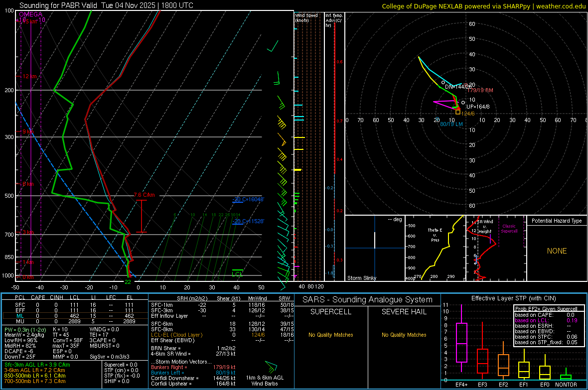The height and width of the screenshot is (390, 588).
Task: Click the 'weather.cod.edu' credit text
Action: [561, 6]
